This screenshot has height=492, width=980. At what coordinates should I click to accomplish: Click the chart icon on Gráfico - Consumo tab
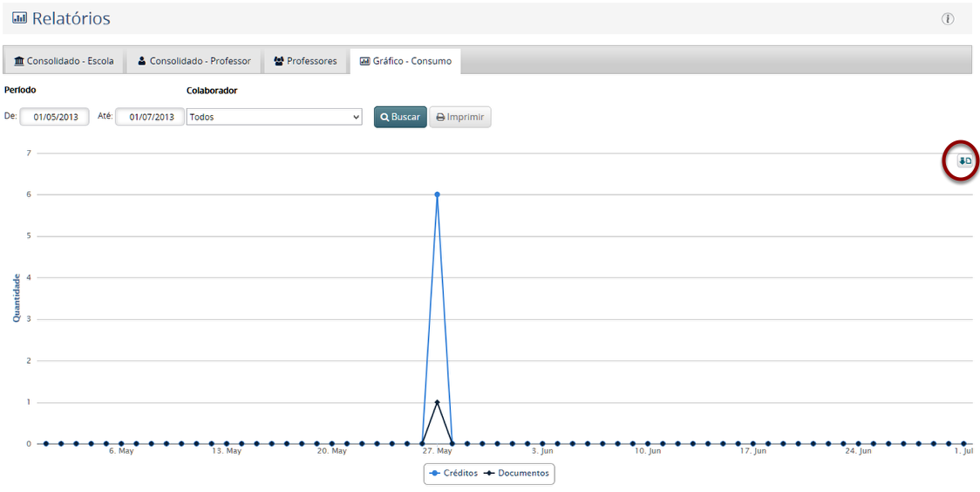pos(364,61)
